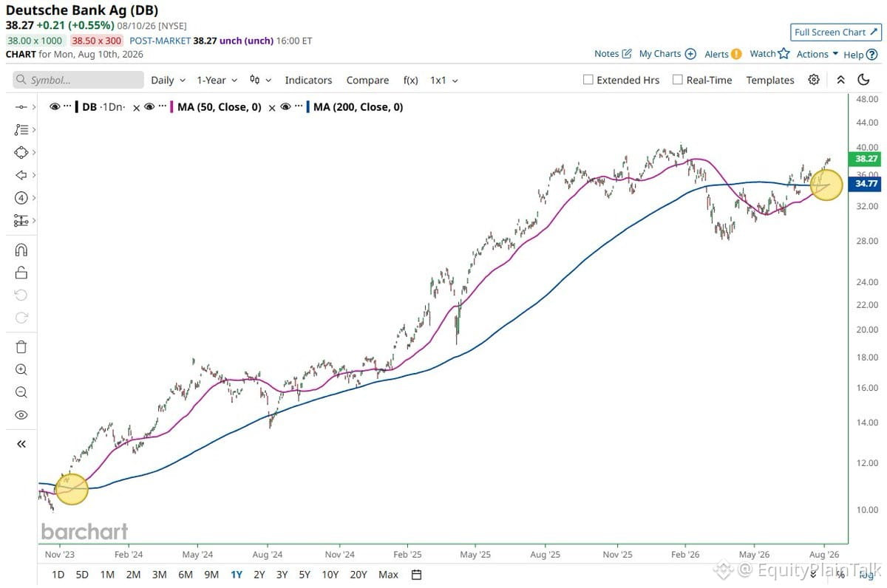Open the shapes drawing tool group
This screenshot has height=588, width=887.
(x=21, y=152)
